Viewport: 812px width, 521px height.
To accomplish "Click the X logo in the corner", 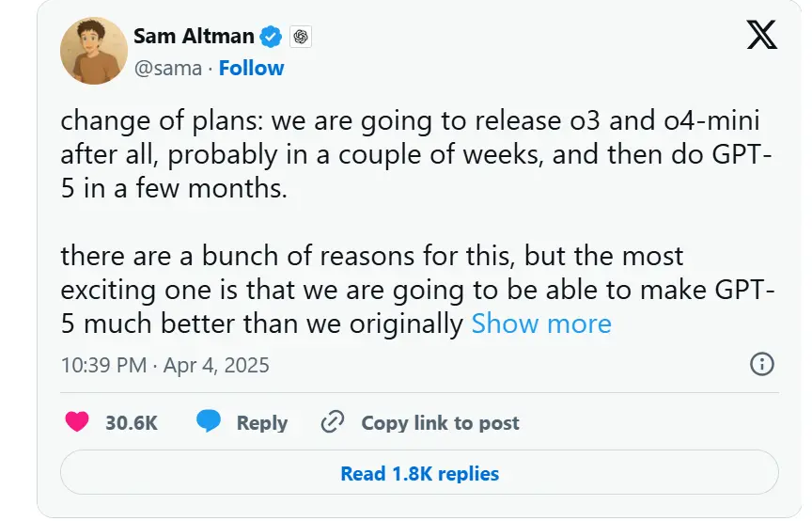I will tap(761, 37).
